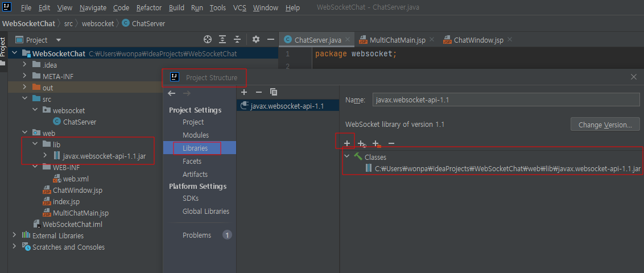Select Libraries in Project Settings
644x273 pixels.
[x=195, y=148]
